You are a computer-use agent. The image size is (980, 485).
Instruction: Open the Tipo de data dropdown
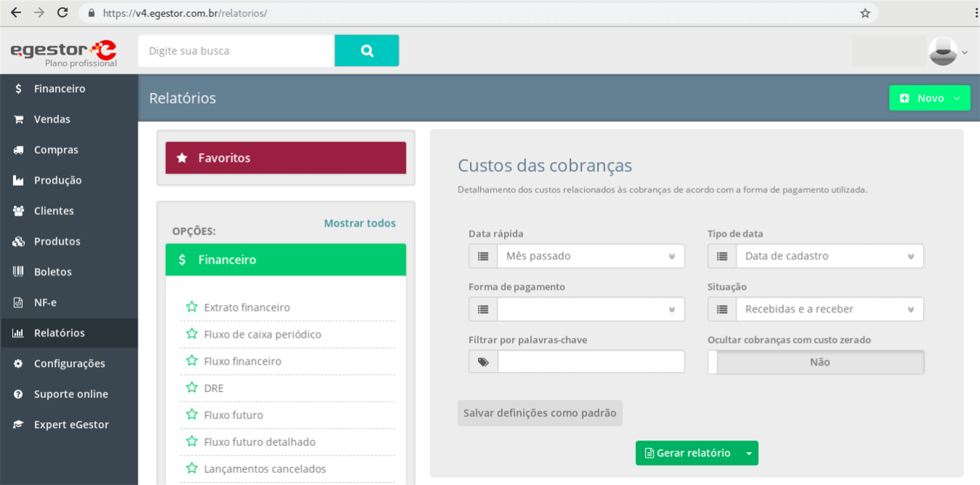pyautogui.click(x=829, y=256)
